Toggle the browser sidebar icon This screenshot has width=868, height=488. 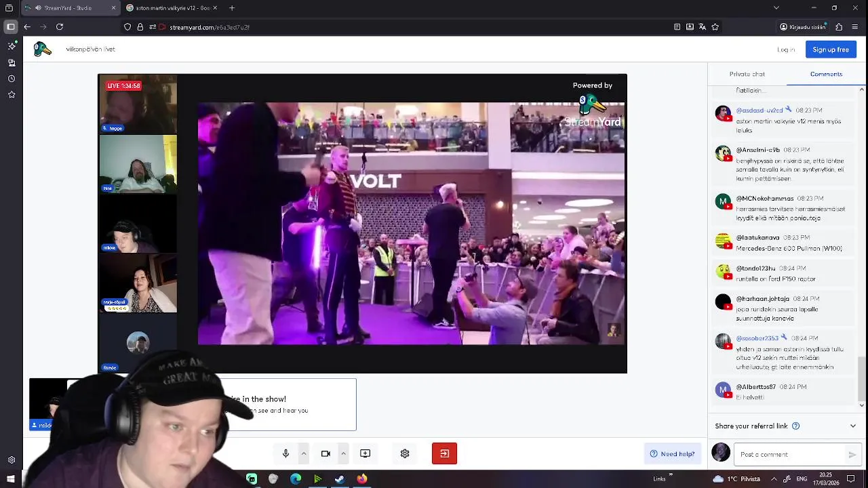pos(11,27)
